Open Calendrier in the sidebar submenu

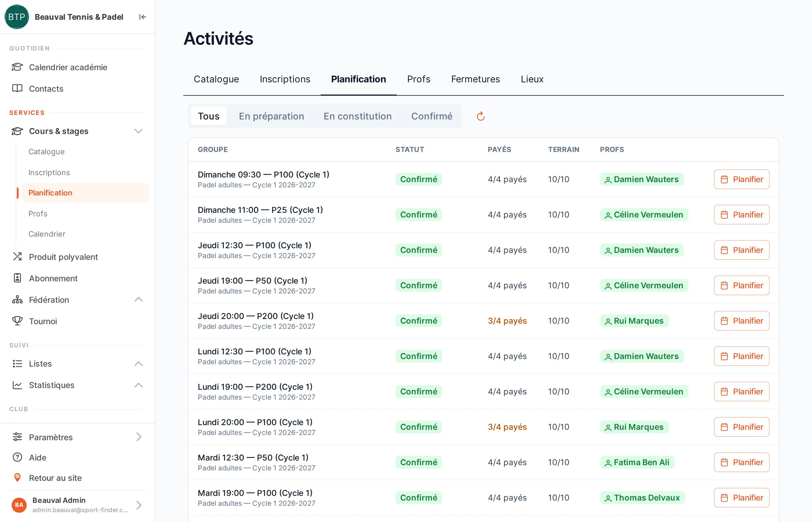coord(47,234)
